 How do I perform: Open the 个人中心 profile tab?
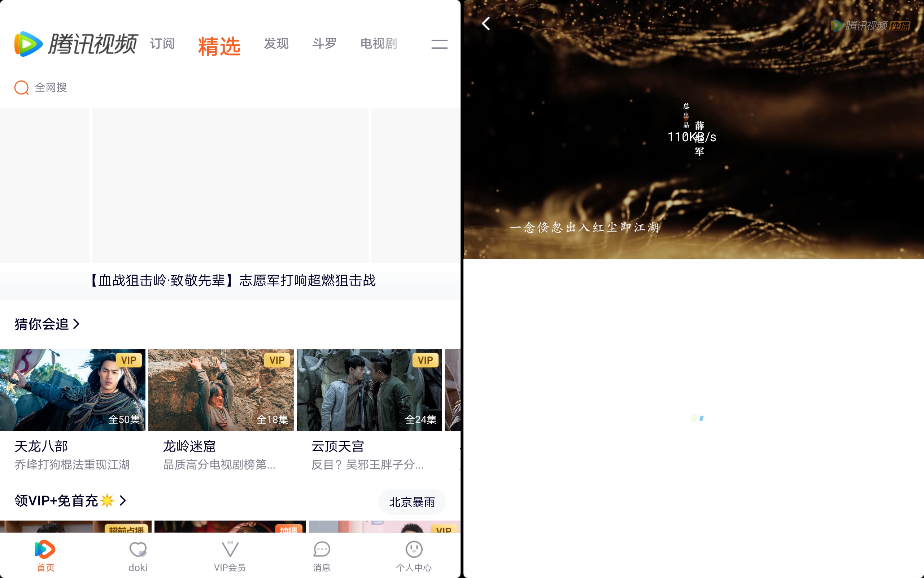pos(414,556)
